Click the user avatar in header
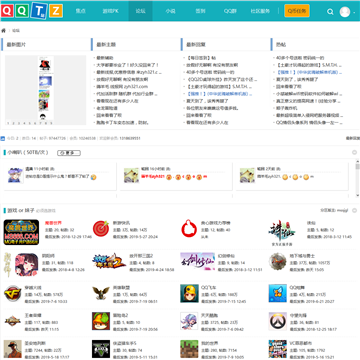360x360 pixels. click(345, 12)
